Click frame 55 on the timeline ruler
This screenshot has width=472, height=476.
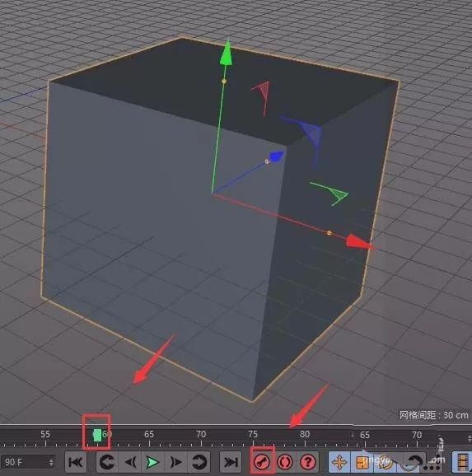point(45,434)
